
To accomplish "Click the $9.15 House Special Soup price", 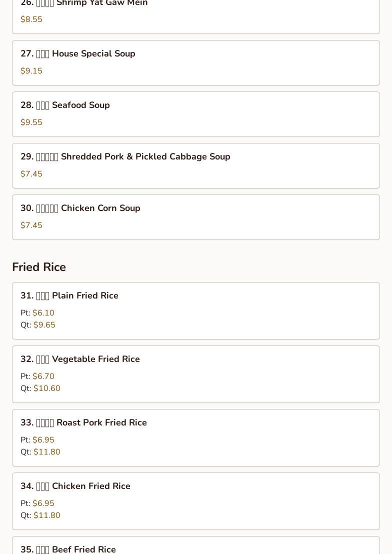I will pyautogui.click(x=31, y=71).
